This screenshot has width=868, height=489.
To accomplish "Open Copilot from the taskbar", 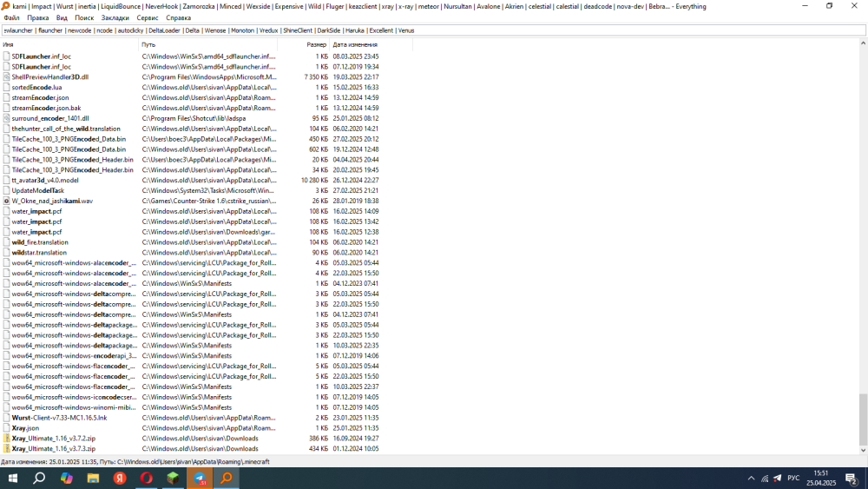I will 67,478.
